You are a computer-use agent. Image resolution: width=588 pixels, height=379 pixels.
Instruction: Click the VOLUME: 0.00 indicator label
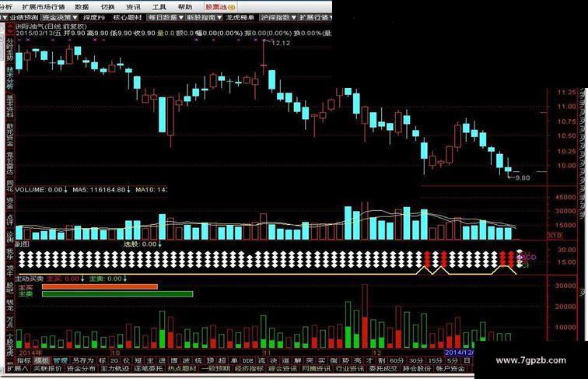point(41,190)
